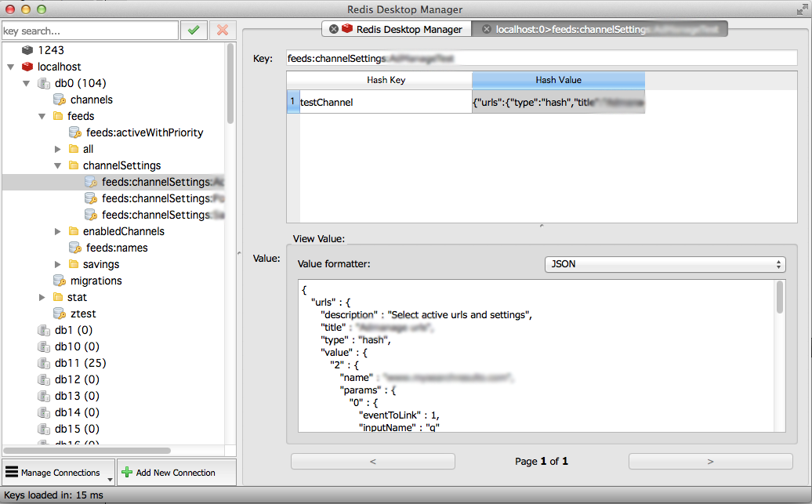Click the red localhost server icon
The height and width of the screenshot is (504, 812).
tap(27, 67)
